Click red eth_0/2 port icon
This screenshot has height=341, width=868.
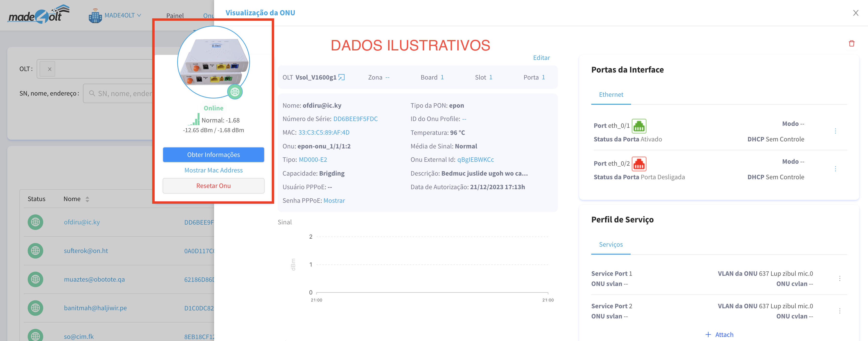coord(639,164)
